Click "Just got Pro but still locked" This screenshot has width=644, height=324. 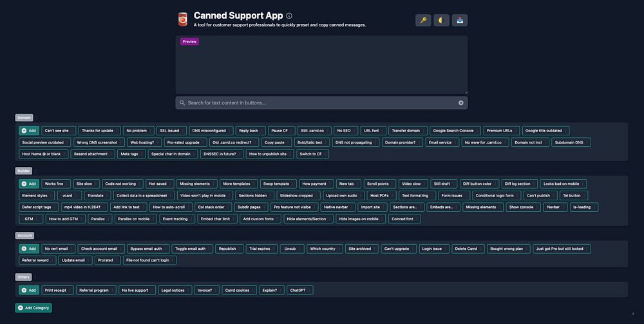coord(562,249)
